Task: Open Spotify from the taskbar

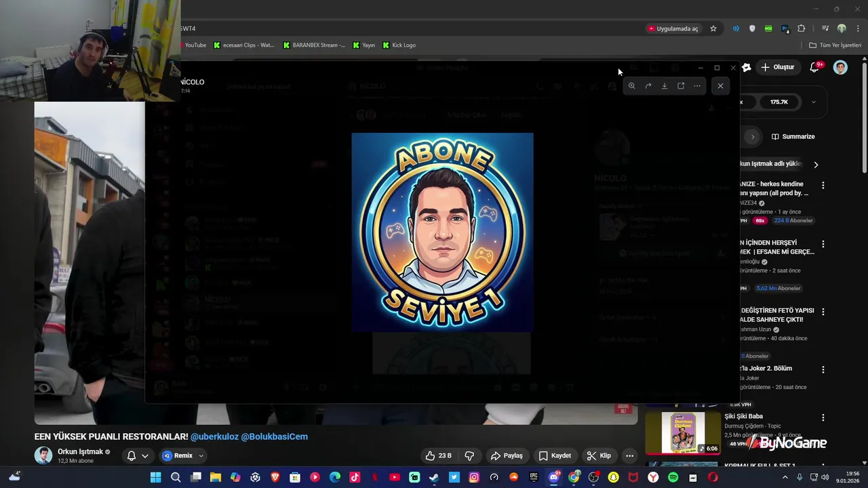Action: pyautogui.click(x=673, y=477)
